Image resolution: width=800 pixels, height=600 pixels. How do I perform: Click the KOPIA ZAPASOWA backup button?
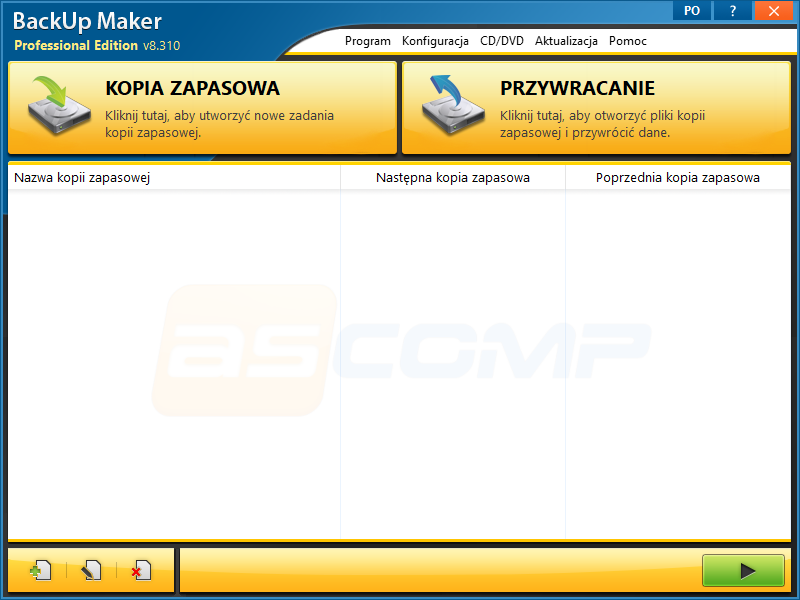pos(203,108)
